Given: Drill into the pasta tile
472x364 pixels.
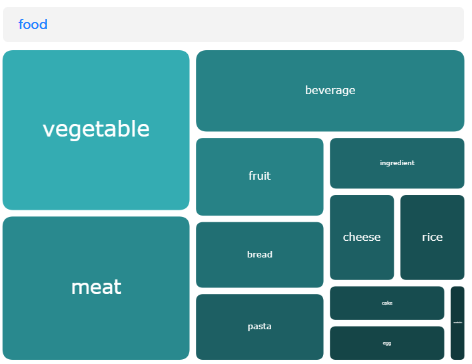Looking at the screenshot, I should pos(260,327).
